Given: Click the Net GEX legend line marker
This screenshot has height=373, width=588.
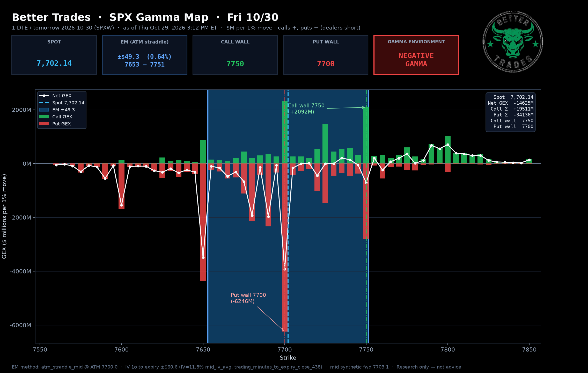Looking at the screenshot, I should pos(44,96).
